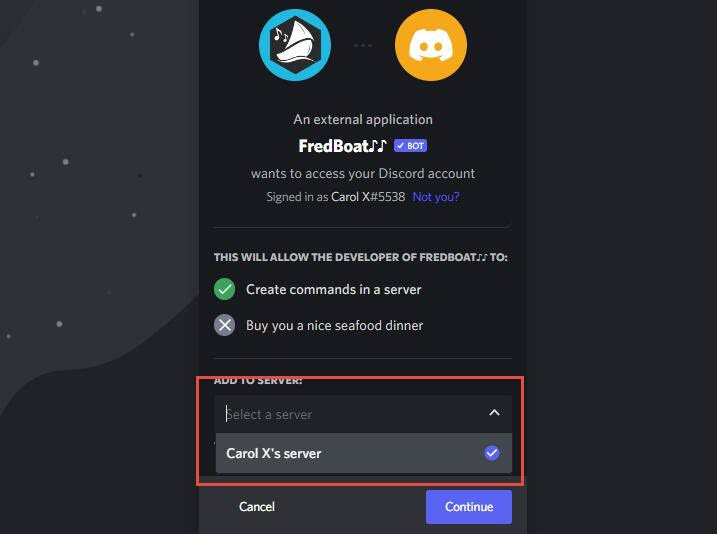Choose Carol X's server from the list
Screen dimensions: 717x534
(274, 453)
